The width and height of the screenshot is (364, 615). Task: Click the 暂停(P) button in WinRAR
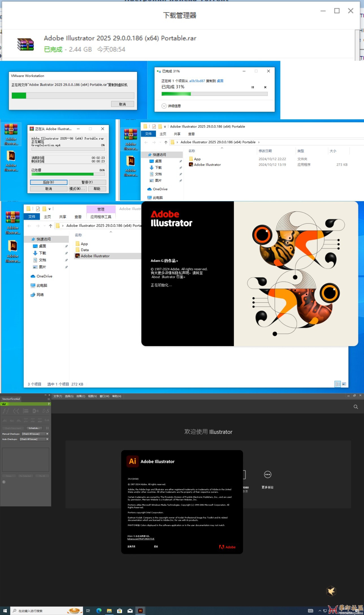(x=87, y=182)
